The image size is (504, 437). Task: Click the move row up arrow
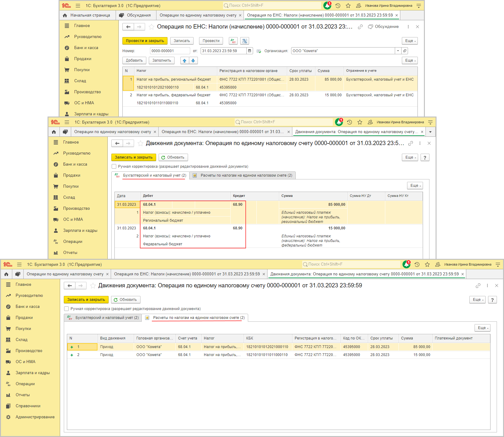pyautogui.click(x=185, y=60)
